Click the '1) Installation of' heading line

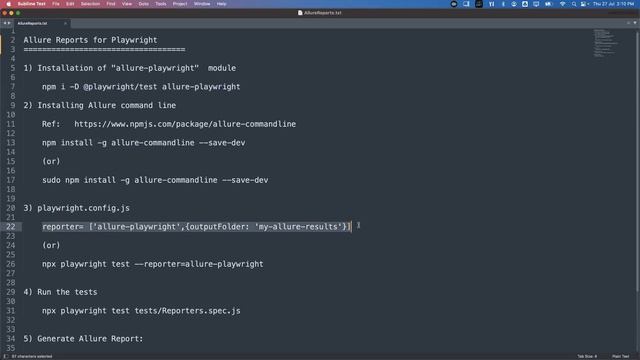(x=129, y=68)
